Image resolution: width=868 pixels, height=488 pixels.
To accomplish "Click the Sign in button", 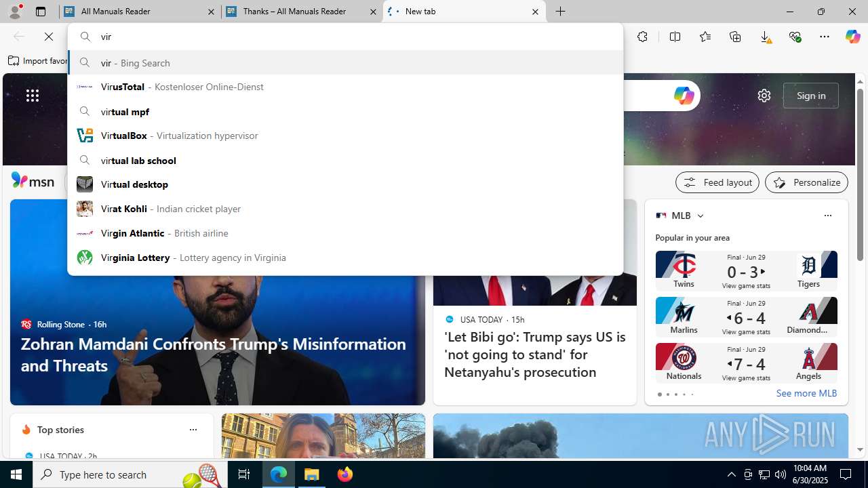I will click(811, 96).
